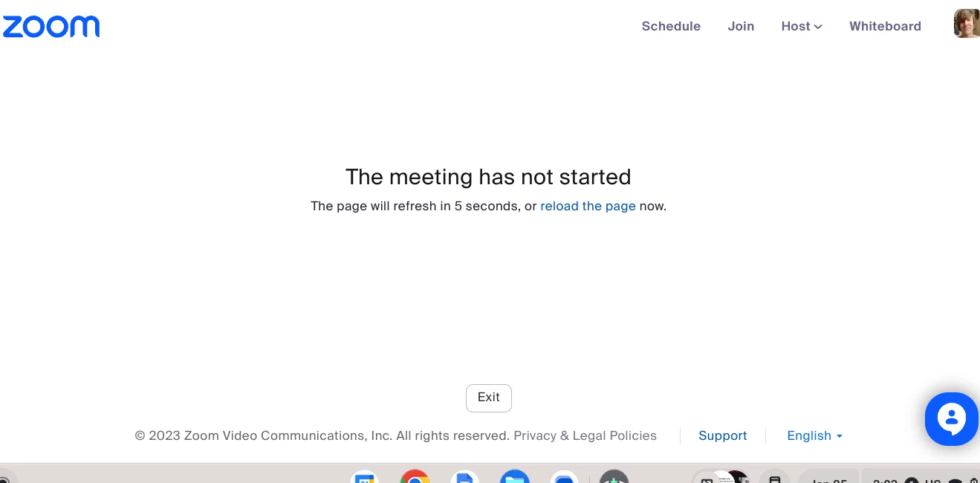Click the Zoom logo
Viewport: 980px width, 483px height.
(51, 27)
